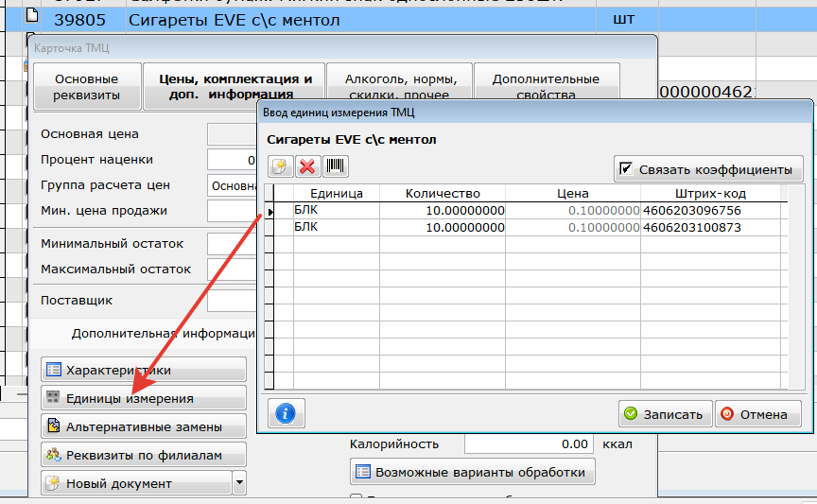817x504 pixels.
Task: Edit Поставщик field
Action: [232, 301]
